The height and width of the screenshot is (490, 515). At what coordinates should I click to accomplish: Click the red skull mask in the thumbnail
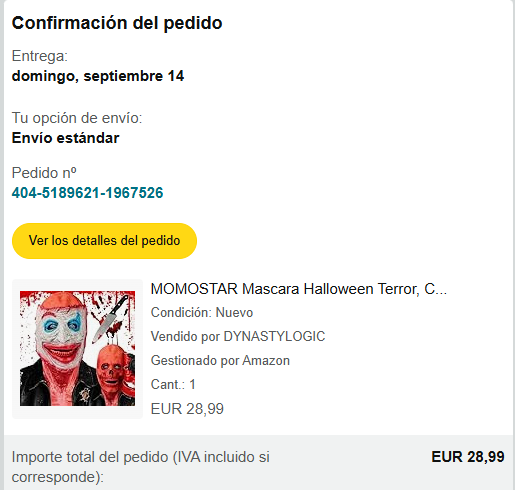(110, 368)
